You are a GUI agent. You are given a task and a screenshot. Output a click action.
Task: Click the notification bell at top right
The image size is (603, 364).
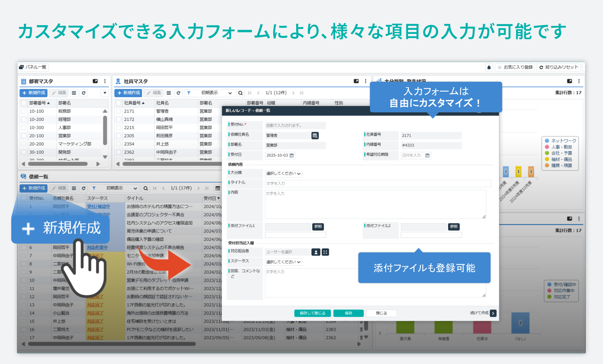tap(489, 67)
